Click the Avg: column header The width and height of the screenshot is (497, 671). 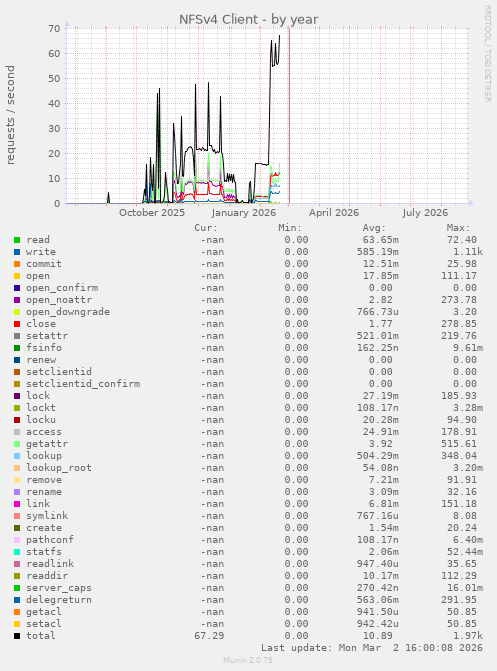click(x=374, y=228)
